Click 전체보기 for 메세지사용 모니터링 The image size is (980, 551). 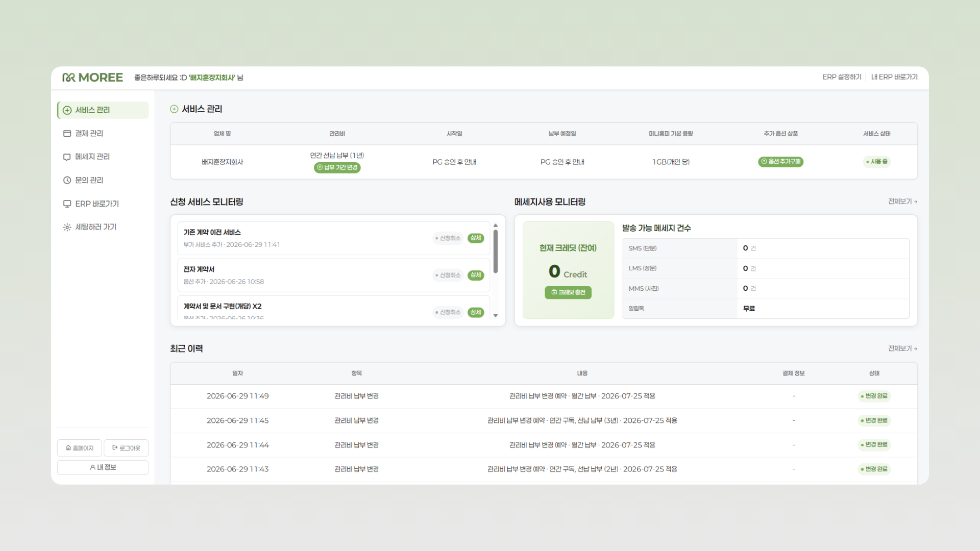(902, 202)
